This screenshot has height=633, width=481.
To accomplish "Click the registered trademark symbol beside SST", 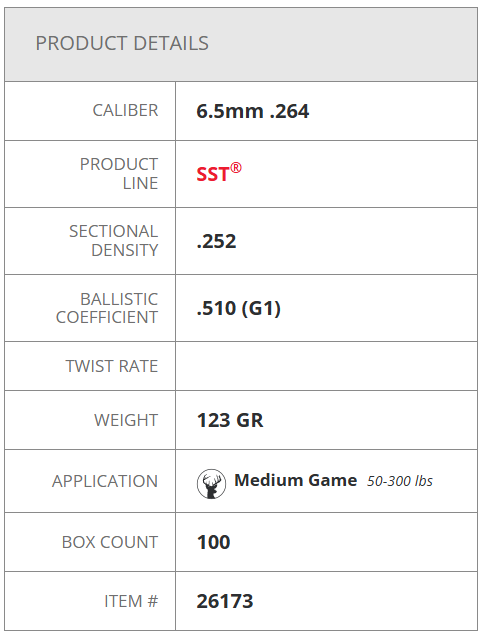I will 236,168.
